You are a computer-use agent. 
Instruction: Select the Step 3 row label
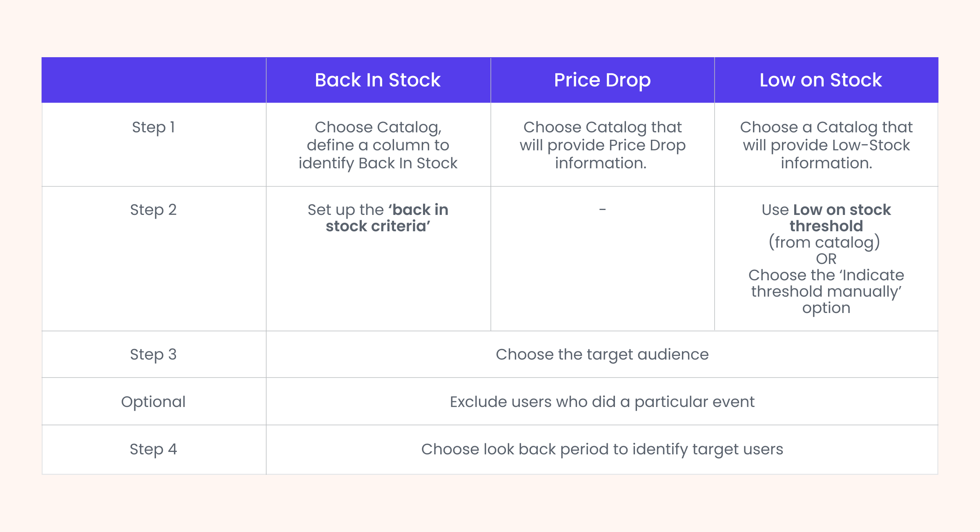click(154, 354)
